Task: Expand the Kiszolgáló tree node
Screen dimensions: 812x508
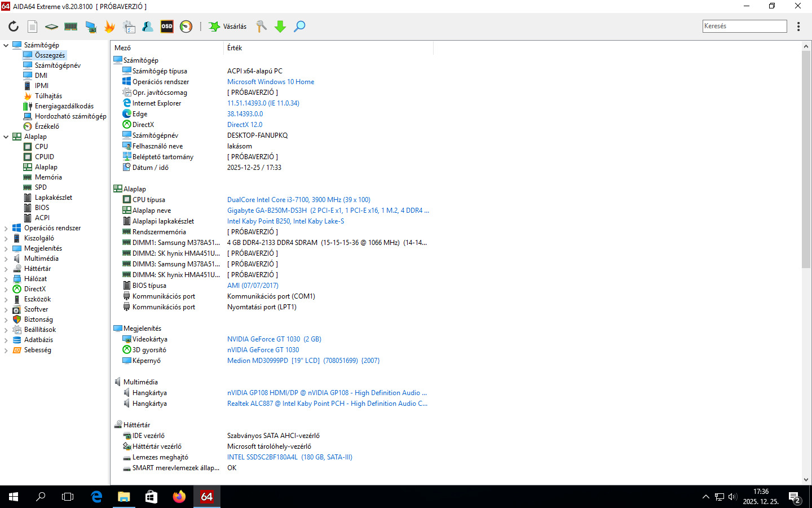Action: point(6,238)
